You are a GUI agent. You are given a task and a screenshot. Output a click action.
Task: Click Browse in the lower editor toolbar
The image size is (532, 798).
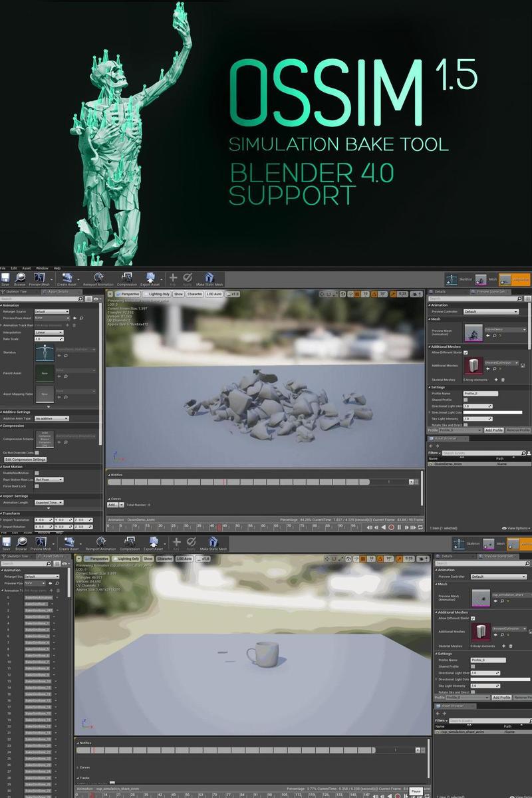(x=21, y=545)
